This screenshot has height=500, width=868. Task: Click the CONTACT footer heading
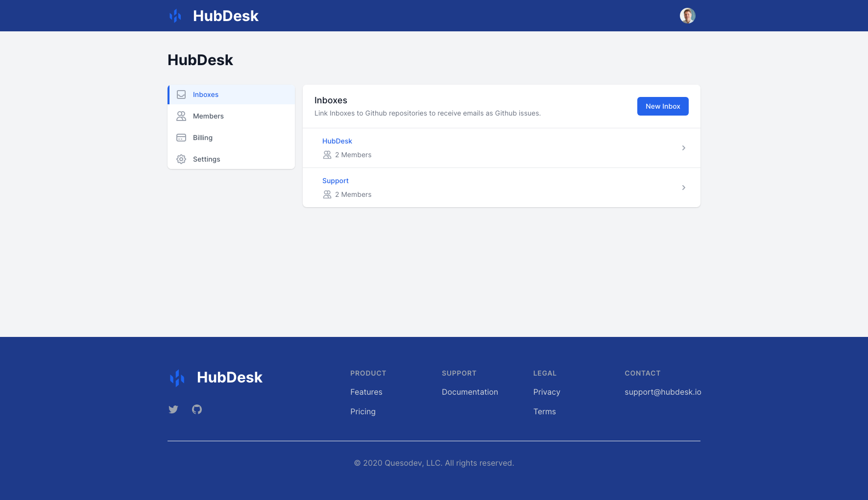tap(643, 373)
